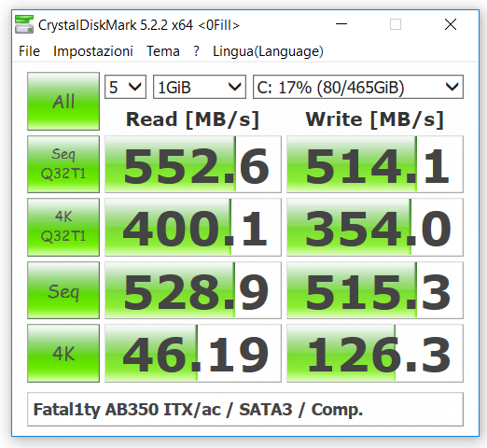Click the 4K Q32T1 read result 400.1

pyautogui.click(x=193, y=227)
